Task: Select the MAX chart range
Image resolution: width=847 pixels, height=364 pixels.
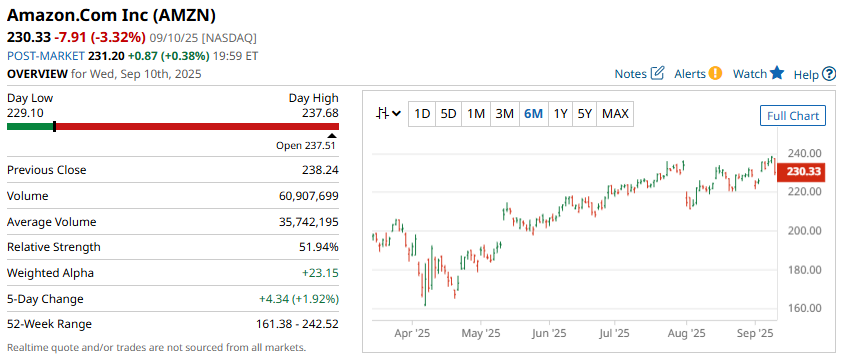Action: click(x=615, y=114)
